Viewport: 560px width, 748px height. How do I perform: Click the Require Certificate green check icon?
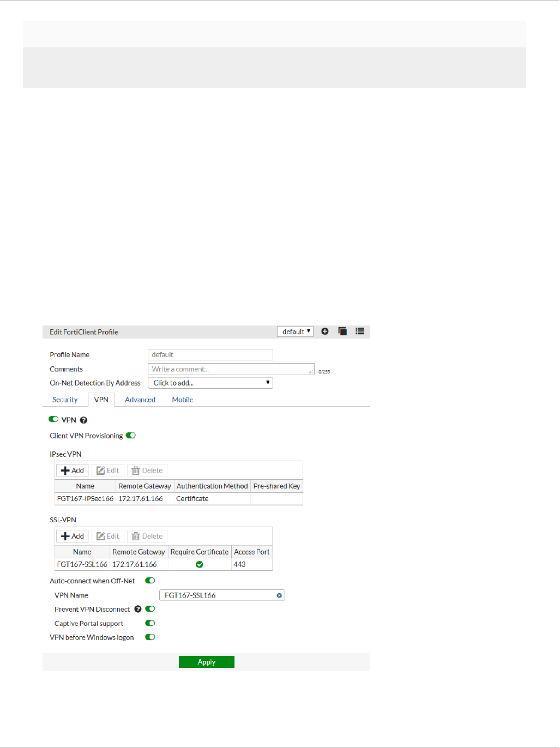(x=200, y=565)
